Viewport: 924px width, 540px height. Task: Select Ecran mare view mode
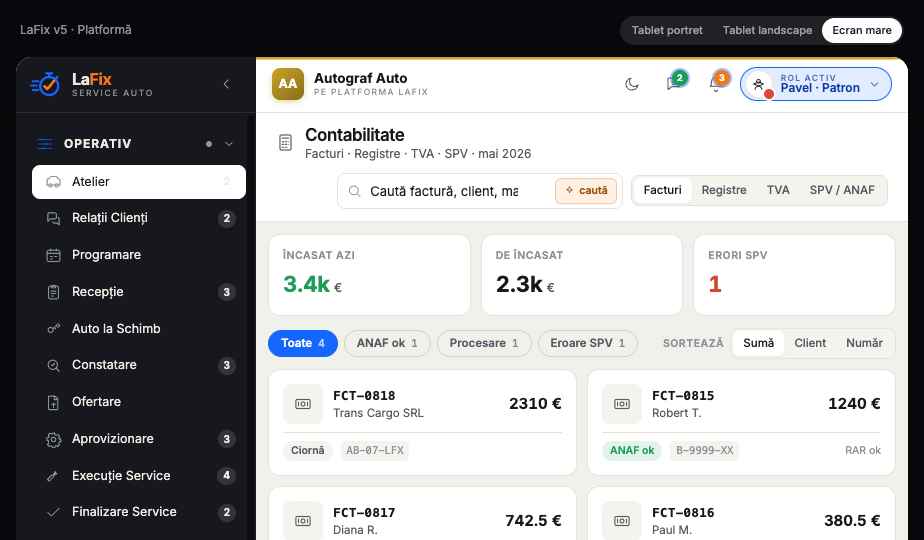[x=862, y=30]
